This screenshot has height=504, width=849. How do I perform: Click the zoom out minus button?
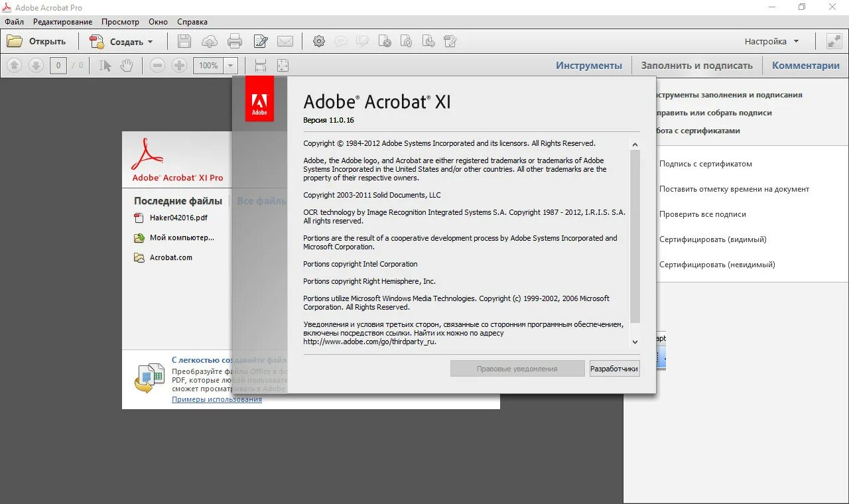[x=157, y=66]
